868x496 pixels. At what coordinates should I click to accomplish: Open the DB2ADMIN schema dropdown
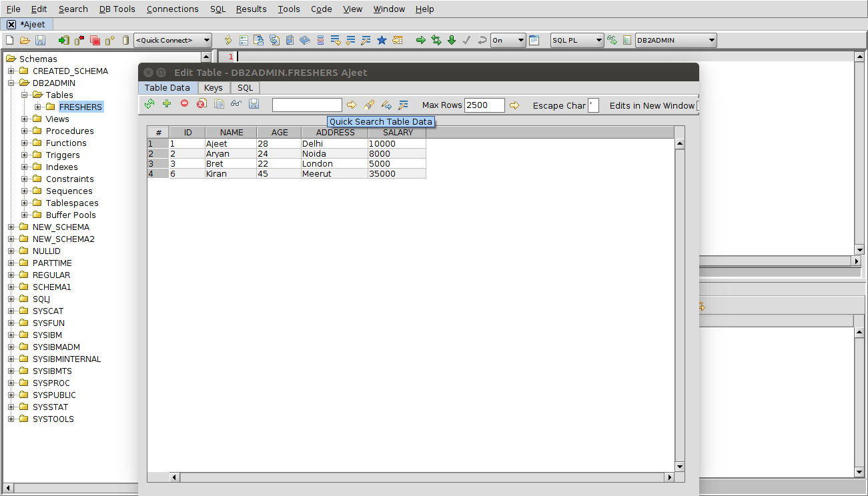pos(676,40)
